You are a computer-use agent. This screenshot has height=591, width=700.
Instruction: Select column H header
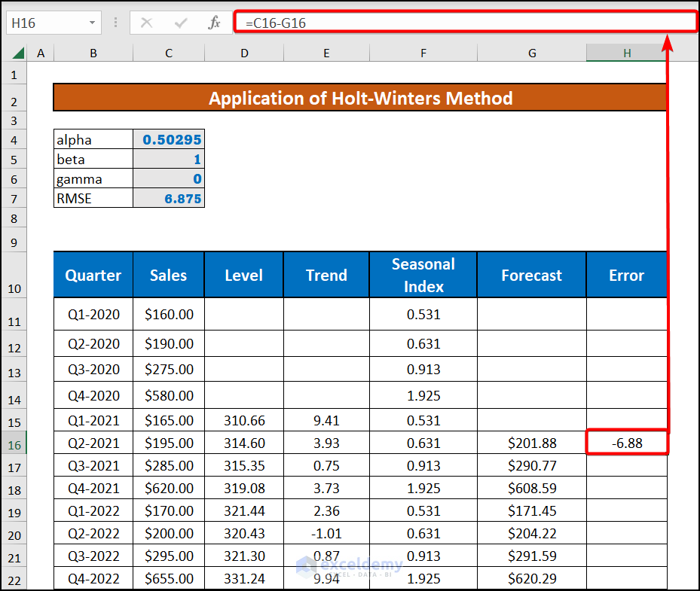tap(626, 53)
